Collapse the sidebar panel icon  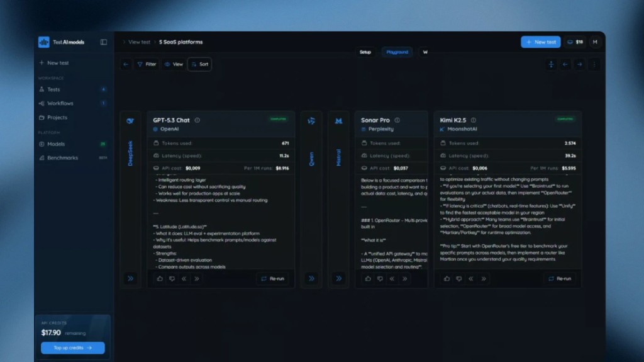104,42
